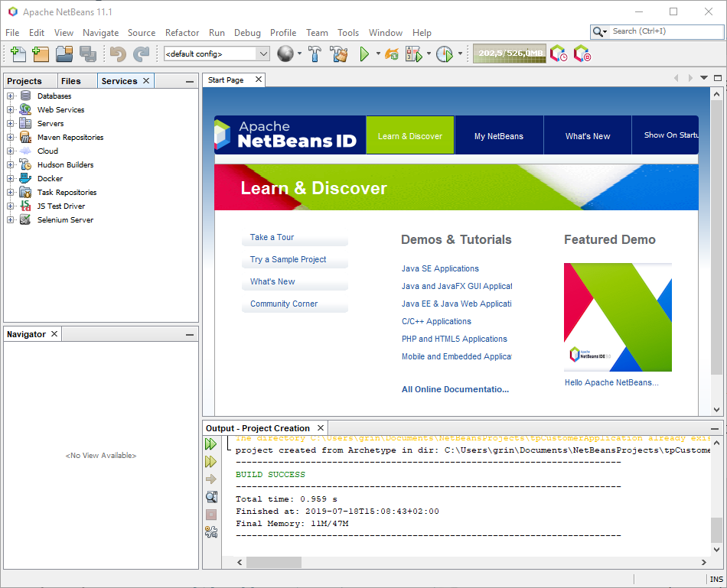Show the opened documents list dropdown
Viewport: 727px width, 588px height.
coord(704,78)
